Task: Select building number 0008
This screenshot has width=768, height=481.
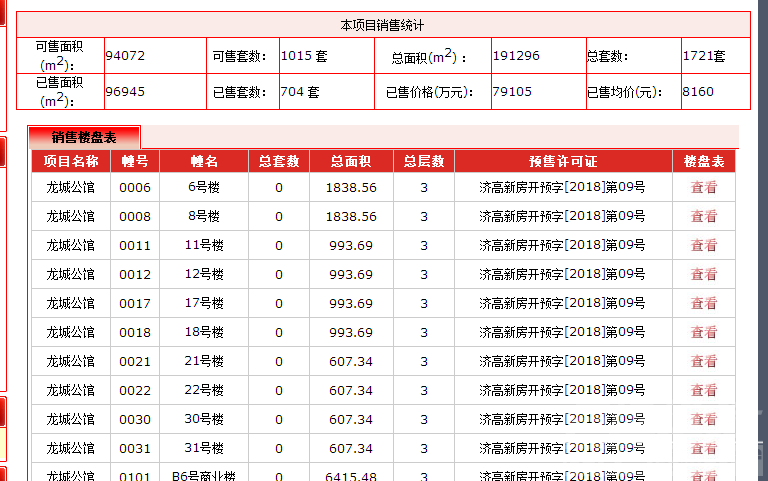Action: (x=135, y=216)
